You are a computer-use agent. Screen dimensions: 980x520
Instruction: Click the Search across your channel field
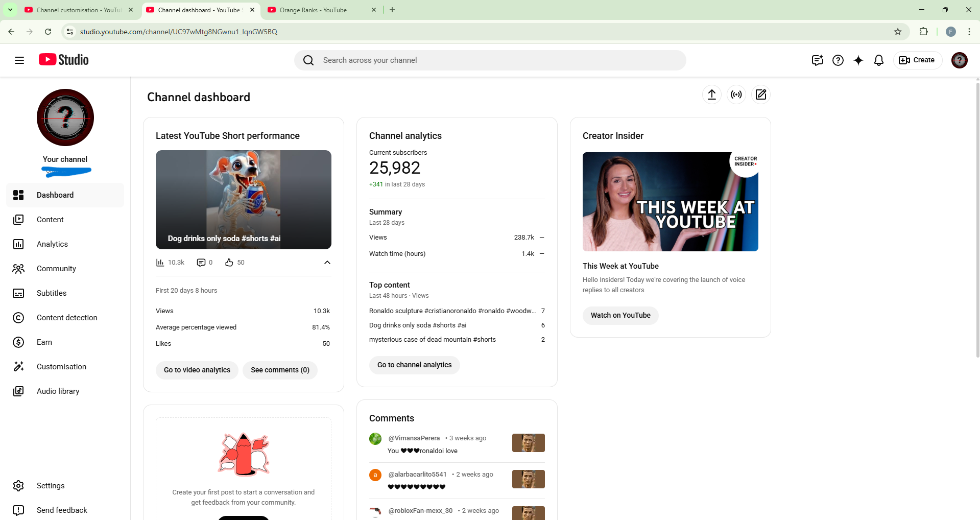(490, 60)
